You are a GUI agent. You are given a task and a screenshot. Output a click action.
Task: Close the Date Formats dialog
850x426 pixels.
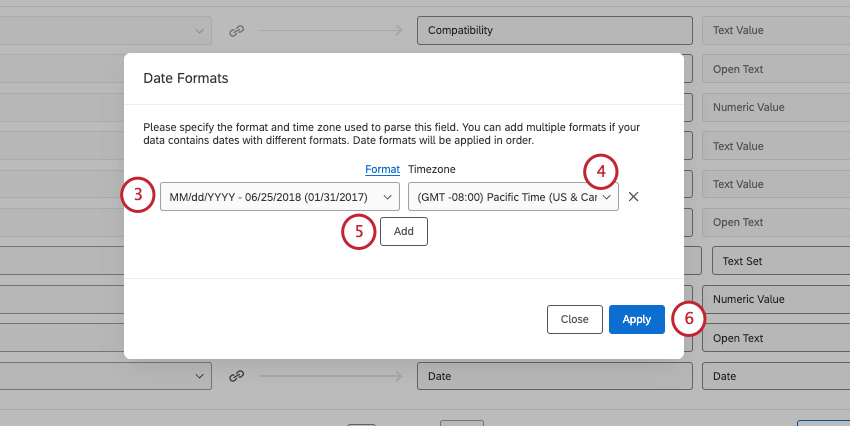(574, 319)
